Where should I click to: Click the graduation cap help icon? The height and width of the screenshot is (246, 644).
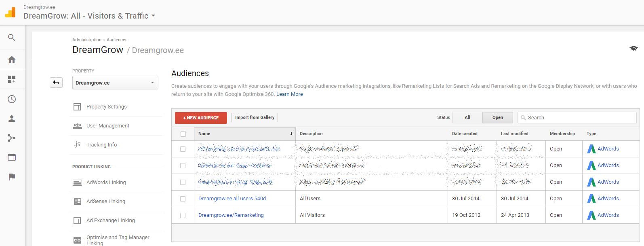633,49
